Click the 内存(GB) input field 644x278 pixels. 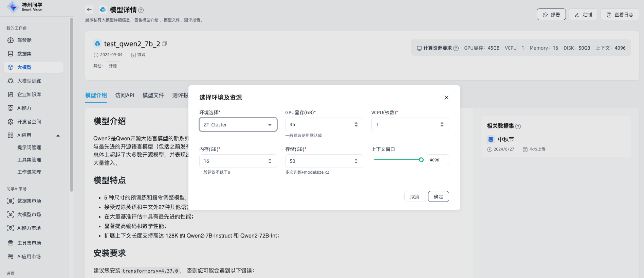[233, 161]
